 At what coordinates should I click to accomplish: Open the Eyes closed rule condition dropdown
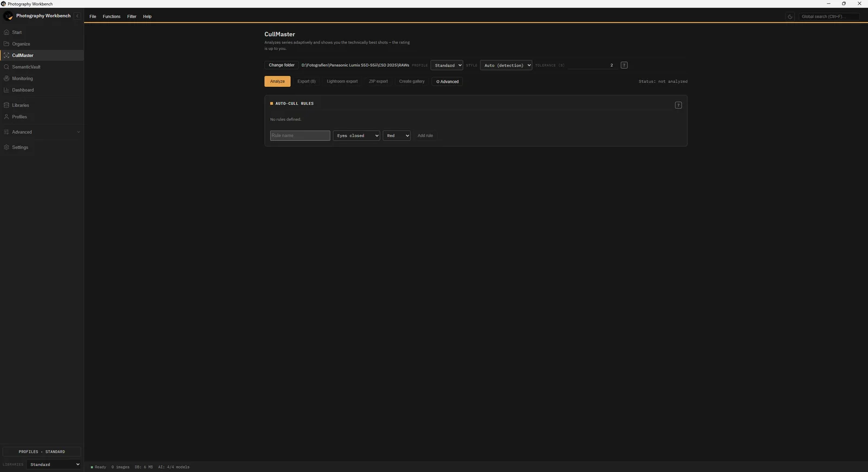[x=356, y=136]
